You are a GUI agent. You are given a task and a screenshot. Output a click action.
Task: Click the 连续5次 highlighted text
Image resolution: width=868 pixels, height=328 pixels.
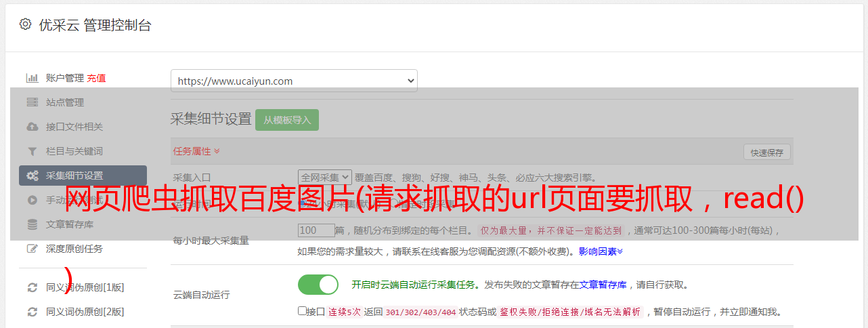tap(345, 312)
